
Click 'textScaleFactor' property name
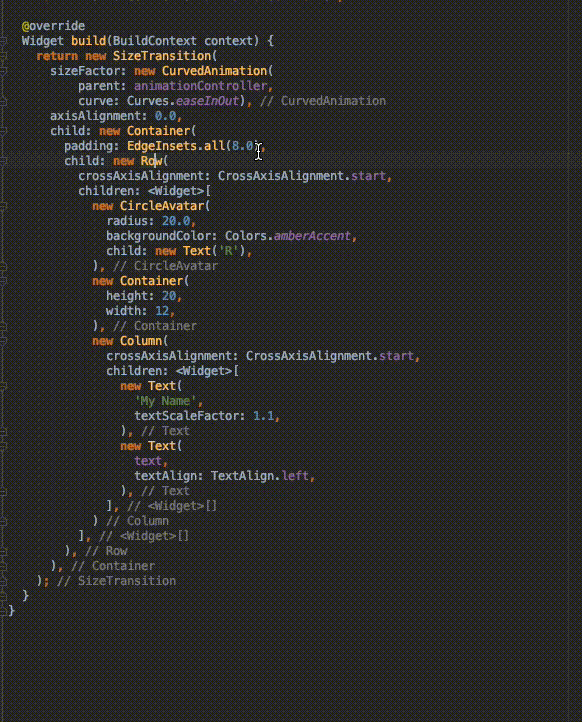(x=186, y=416)
